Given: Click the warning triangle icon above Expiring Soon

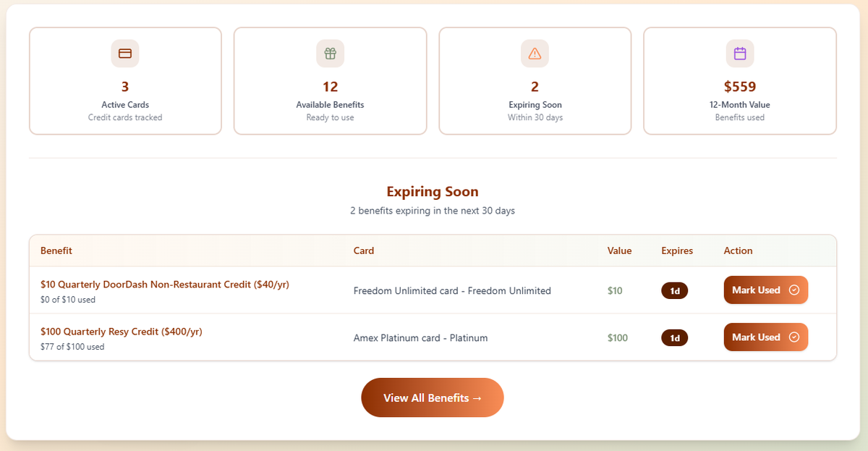Looking at the screenshot, I should click(535, 53).
